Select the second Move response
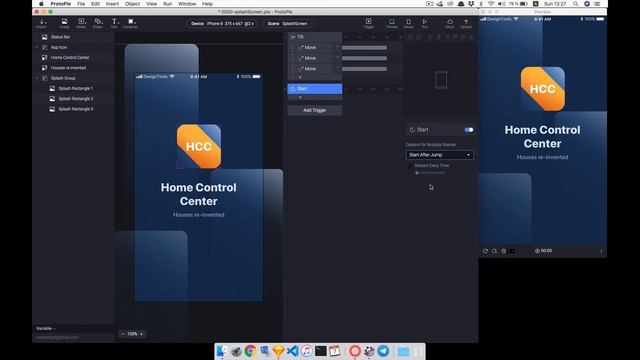This screenshot has width=640, height=360. [x=316, y=58]
